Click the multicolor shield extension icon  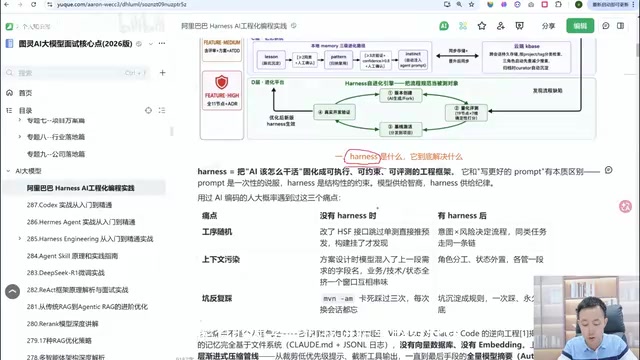[490, 4]
